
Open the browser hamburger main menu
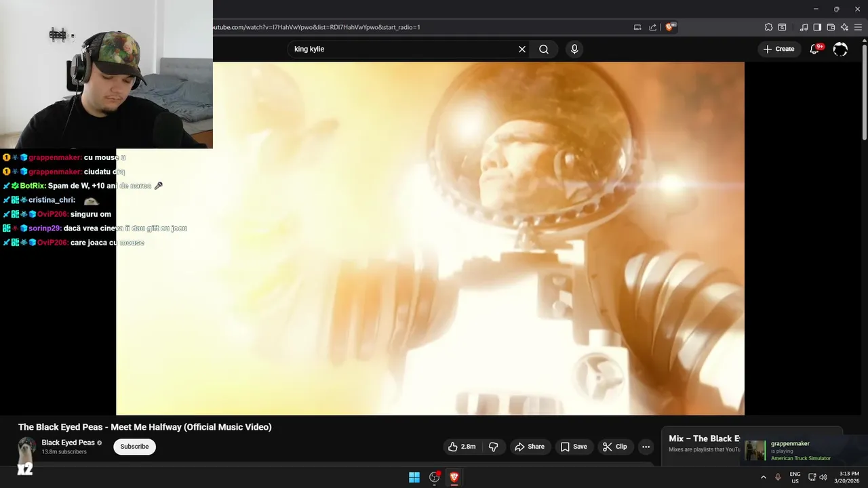tap(859, 27)
